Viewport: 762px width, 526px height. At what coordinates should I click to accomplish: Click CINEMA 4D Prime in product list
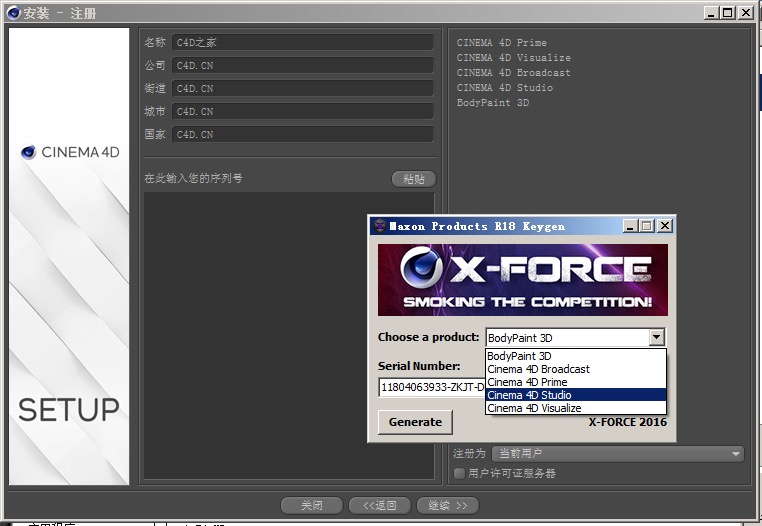[502, 42]
